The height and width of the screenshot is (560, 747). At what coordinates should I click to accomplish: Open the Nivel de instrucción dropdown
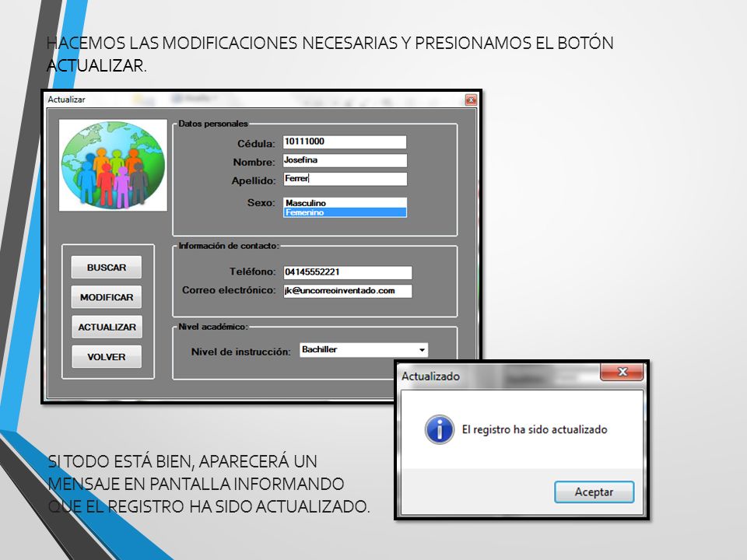point(422,350)
